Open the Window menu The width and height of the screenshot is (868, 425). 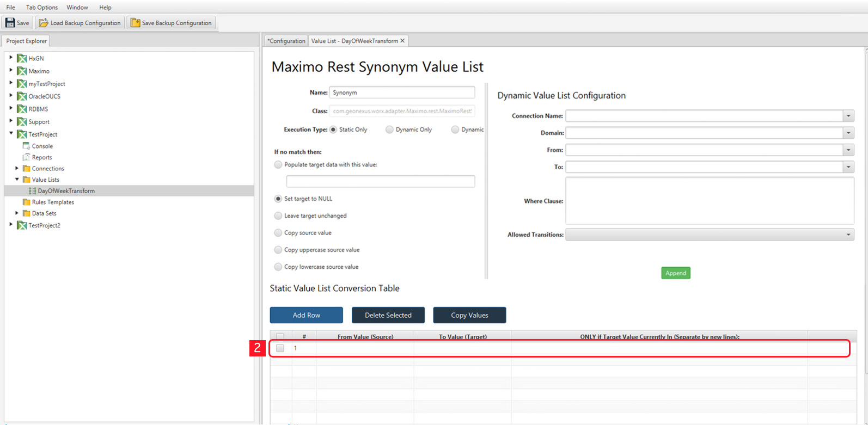tap(77, 8)
